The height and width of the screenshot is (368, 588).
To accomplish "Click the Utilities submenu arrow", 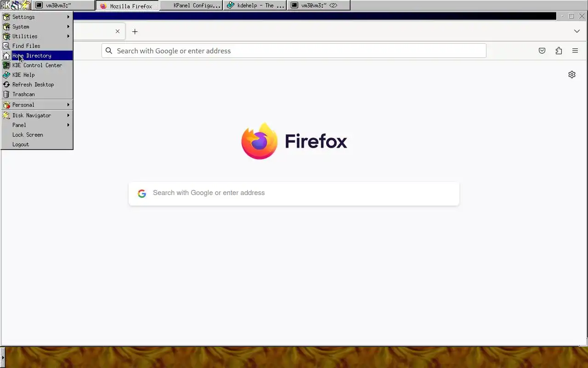I will coord(68,36).
